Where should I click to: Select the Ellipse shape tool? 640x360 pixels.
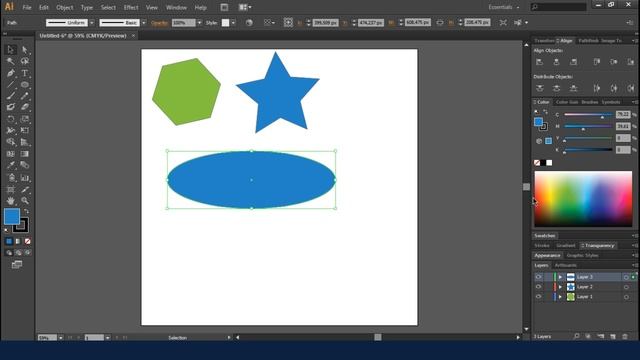tap(25, 84)
